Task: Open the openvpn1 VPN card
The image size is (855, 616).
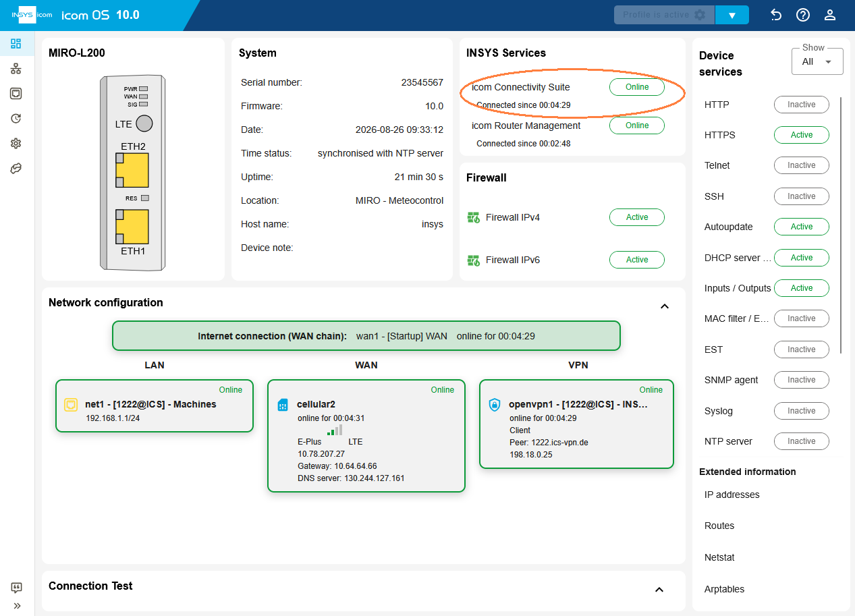Action: pyautogui.click(x=576, y=423)
